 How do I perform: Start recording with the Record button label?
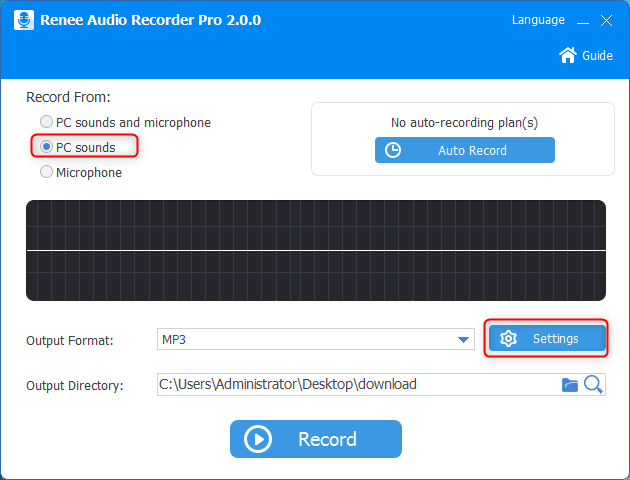click(327, 439)
